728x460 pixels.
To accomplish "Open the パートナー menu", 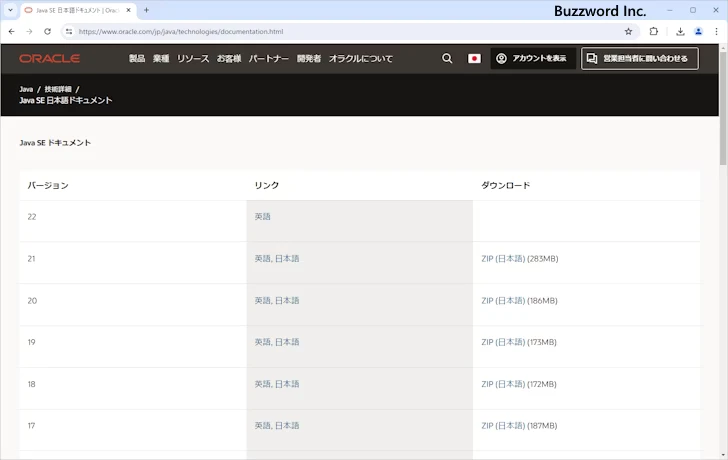I will (x=269, y=58).
